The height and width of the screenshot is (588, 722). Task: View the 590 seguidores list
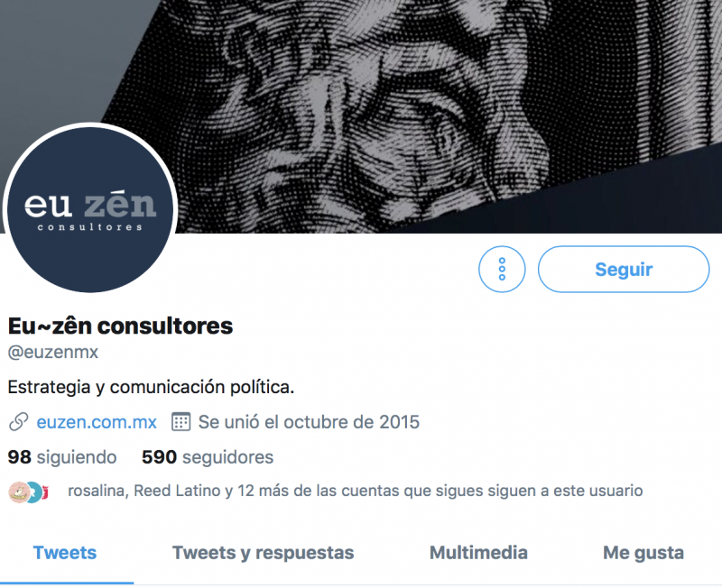pyautogui.click(x=208, y=457)
